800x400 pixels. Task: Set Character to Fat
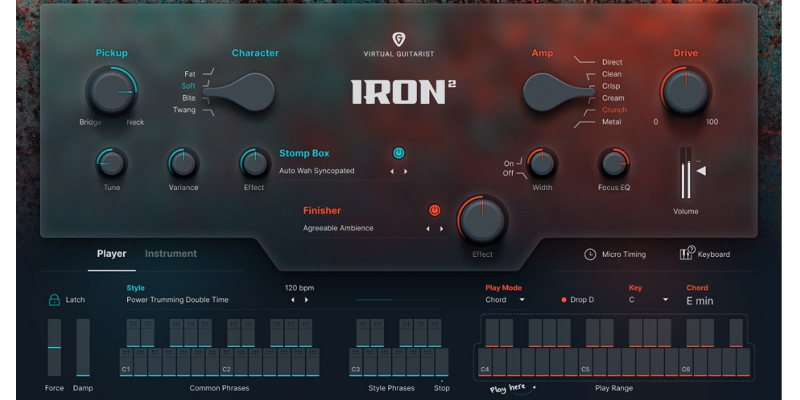pyautogui.click(x=190, y=74)
